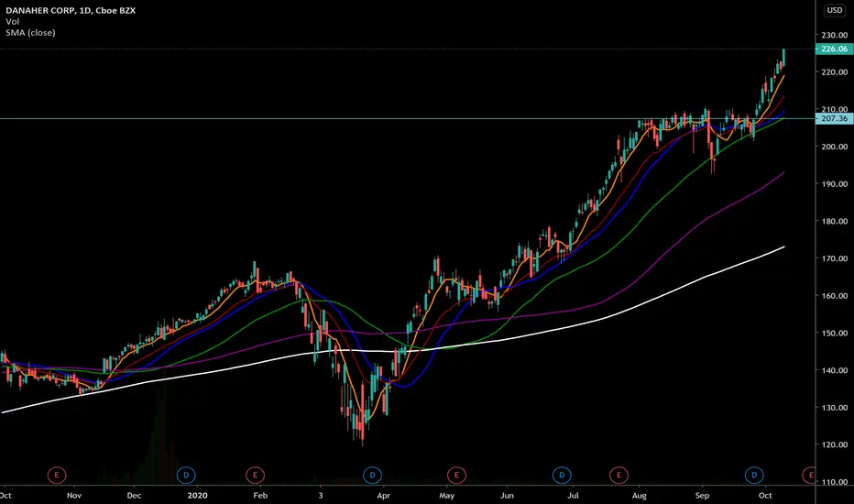Click the 226.06 current price label
Image resolution: width=854 pixels, height=504 pixels.
click(835, 49)
